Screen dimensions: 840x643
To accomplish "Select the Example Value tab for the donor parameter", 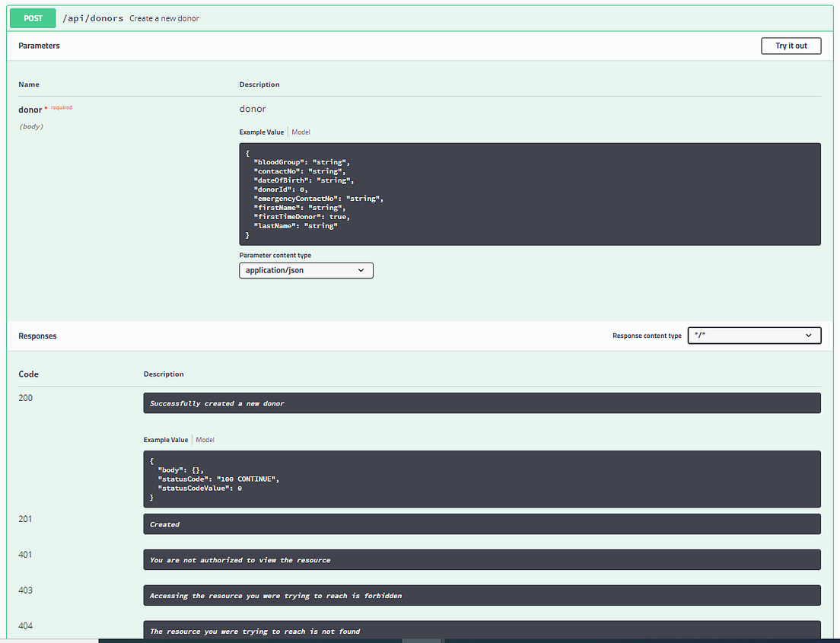I will point(261,132).
